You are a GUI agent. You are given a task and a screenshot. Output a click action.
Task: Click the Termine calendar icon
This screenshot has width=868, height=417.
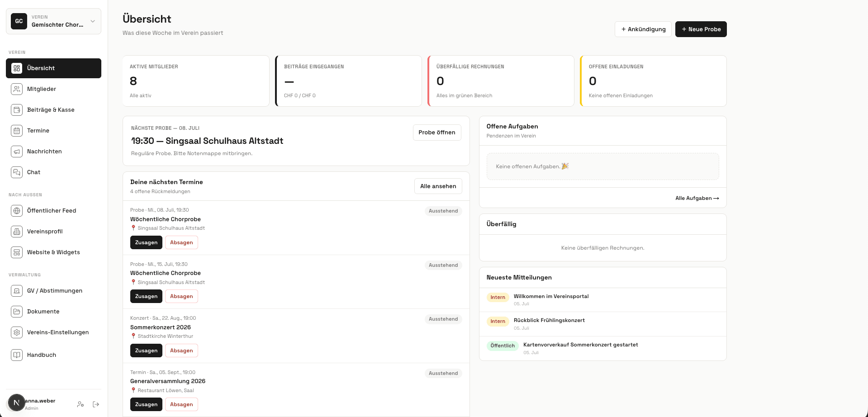pyautogui.click(x=17, y=131)
